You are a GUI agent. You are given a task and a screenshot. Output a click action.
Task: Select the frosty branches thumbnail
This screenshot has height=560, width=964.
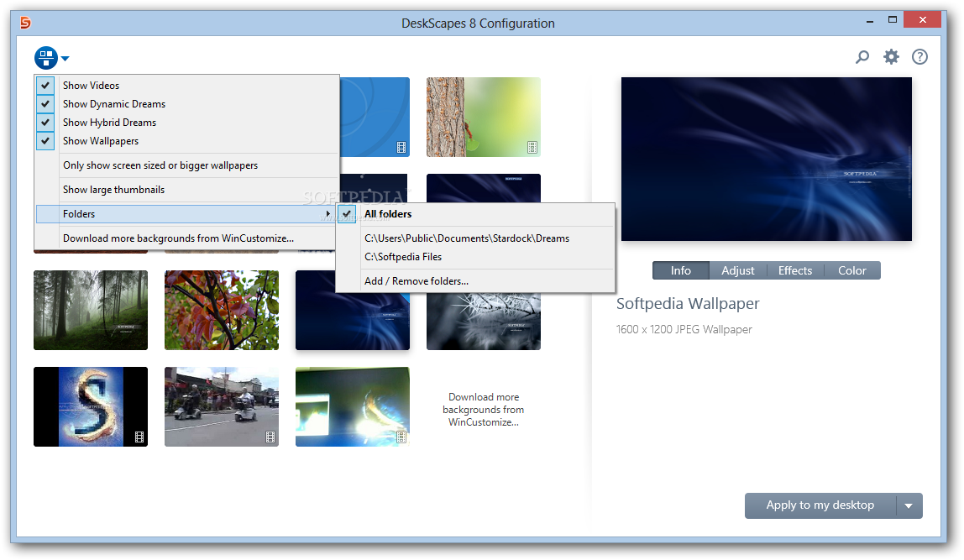[483, 321]
